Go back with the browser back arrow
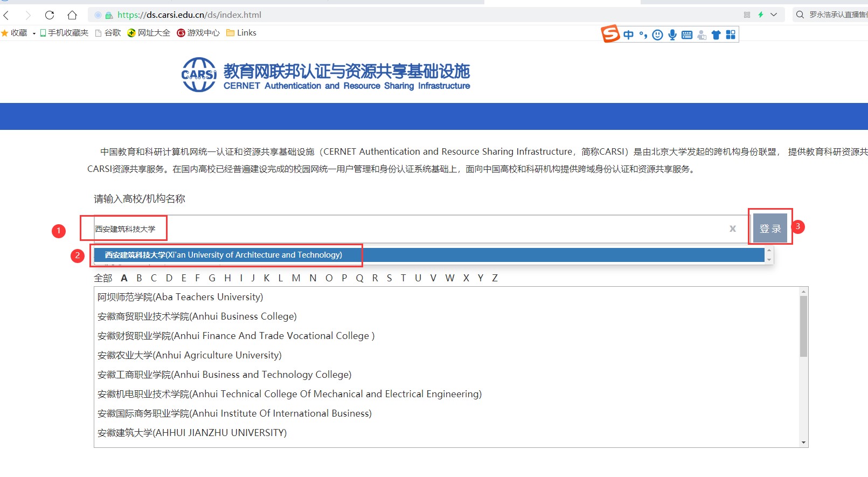Image resolution: width=868 pixels, height=477 pixels. (x=6, y=15)
